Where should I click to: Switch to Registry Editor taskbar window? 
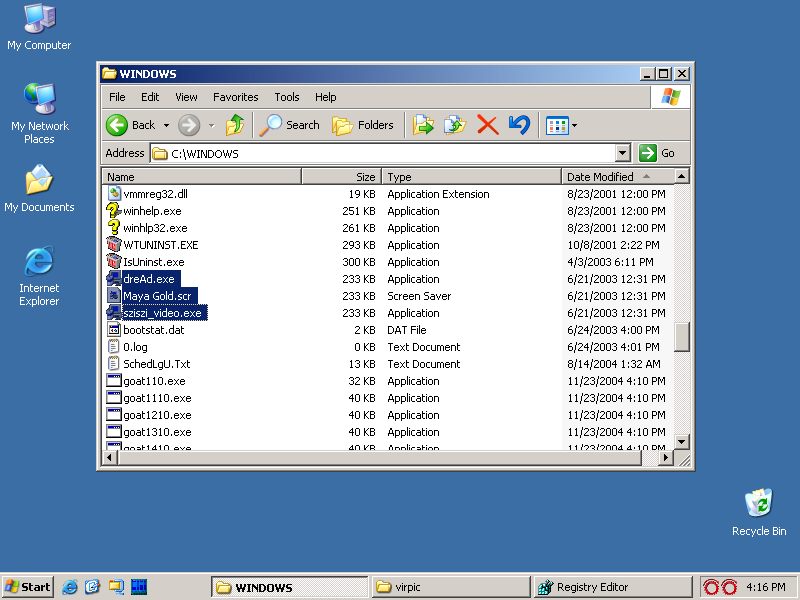(613, 587)
